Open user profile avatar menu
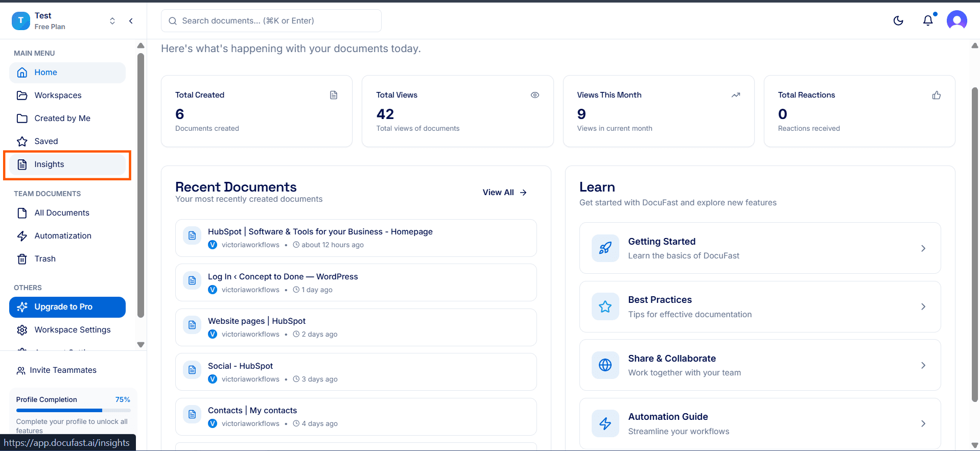Screen dimensions: 980x451 pyautogui.click(x=956, y=20)
